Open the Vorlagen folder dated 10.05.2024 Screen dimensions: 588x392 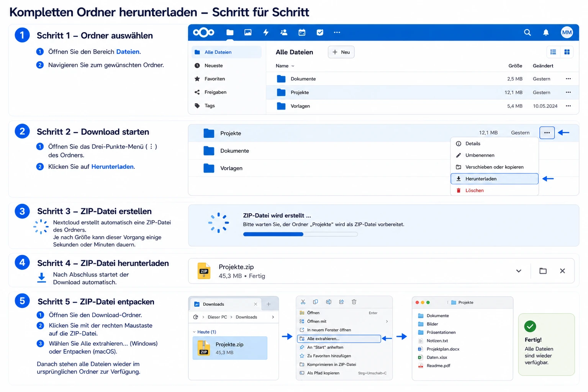pyautogui.click(x=423, y=106)
